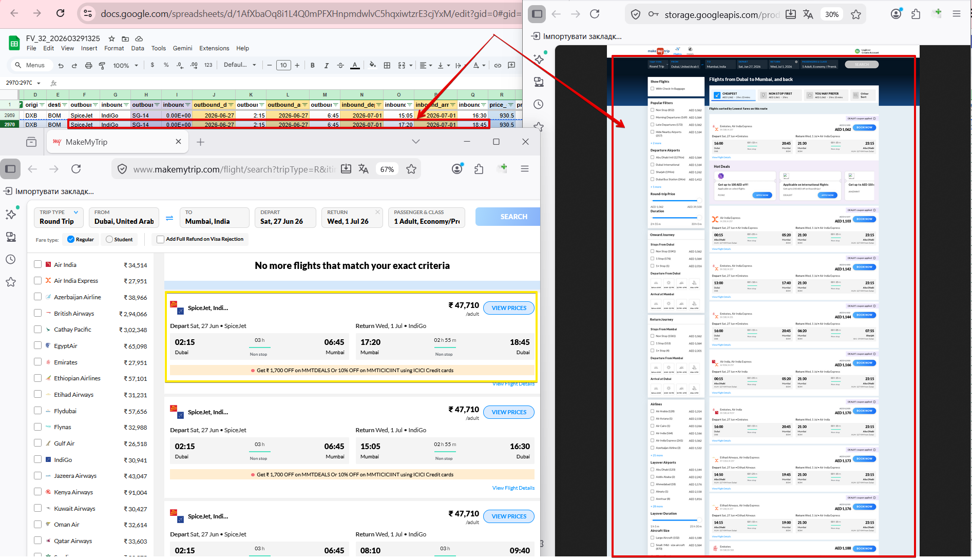Open cell borders tool in Sheets
Image resolution: width=972 pixels, height=560 pixels.
coord(387,65)
